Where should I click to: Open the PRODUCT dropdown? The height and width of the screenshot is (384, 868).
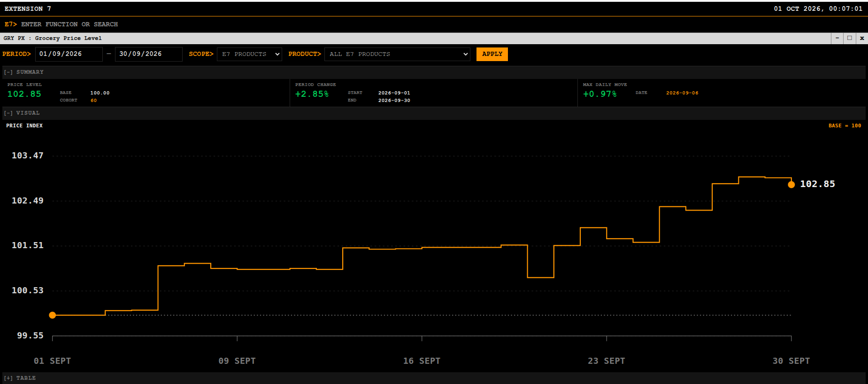coord(397,54)
